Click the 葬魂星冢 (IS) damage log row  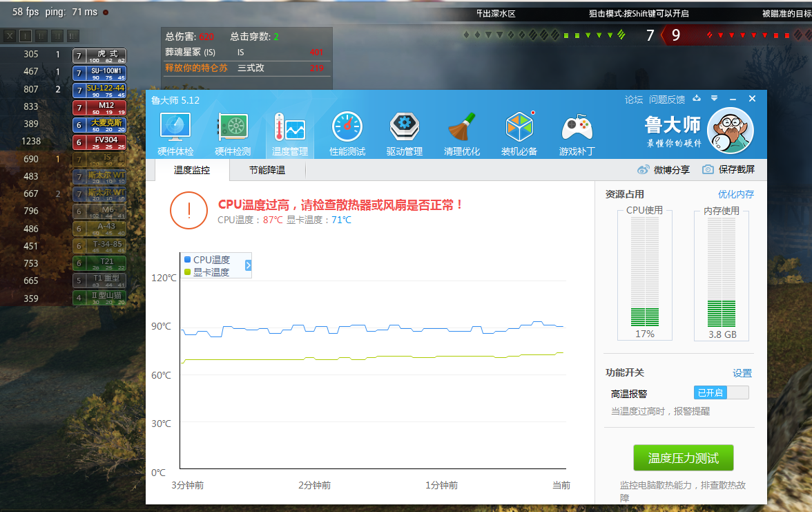click(x=246, y=53)
